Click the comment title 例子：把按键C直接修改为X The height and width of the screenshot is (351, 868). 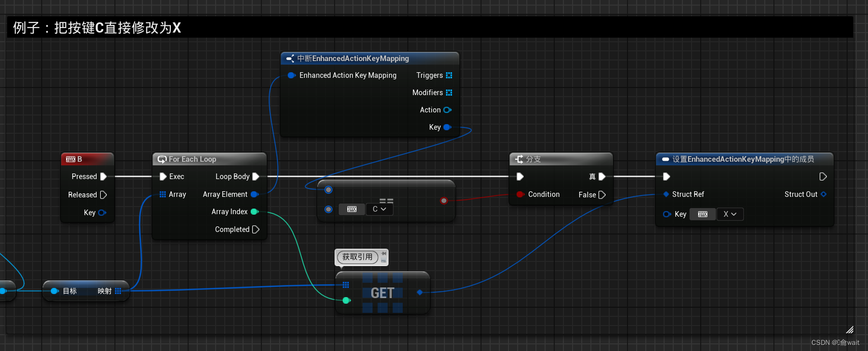click(x=97, y=27)
